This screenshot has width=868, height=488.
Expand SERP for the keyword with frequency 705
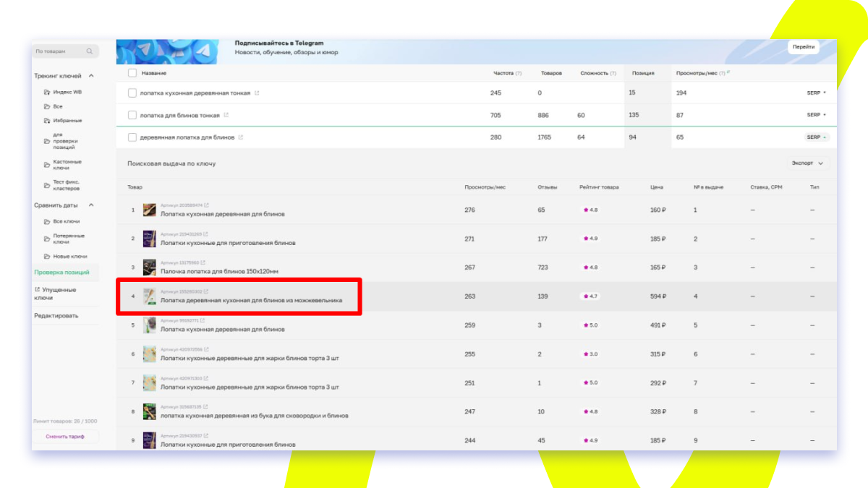coord(816,115)
